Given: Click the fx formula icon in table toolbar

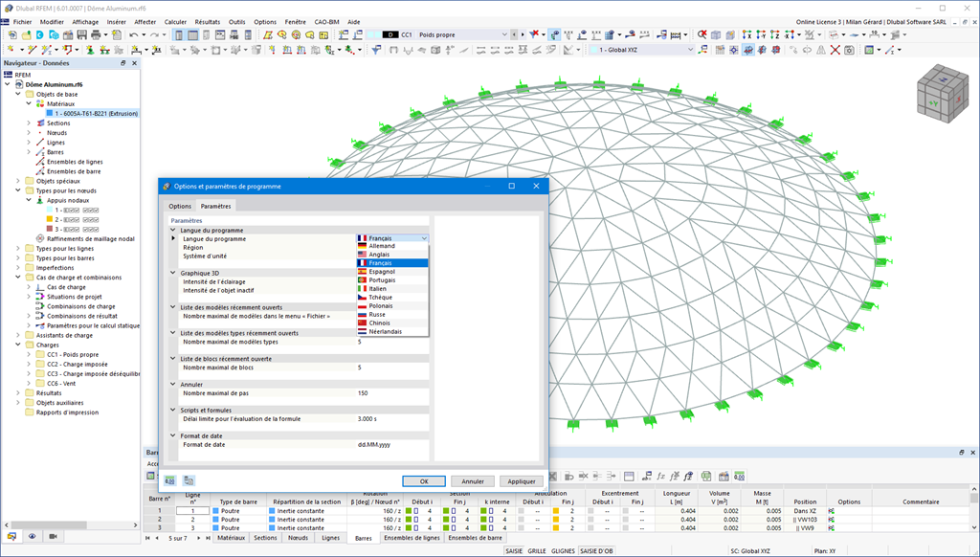Looking at the screenshot, I should click(660, 477).
